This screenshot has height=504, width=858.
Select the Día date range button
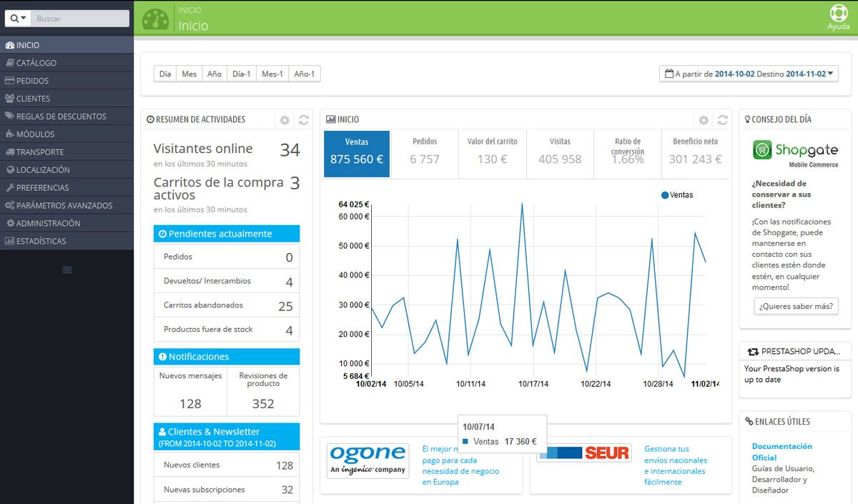[x=165, y=74]
